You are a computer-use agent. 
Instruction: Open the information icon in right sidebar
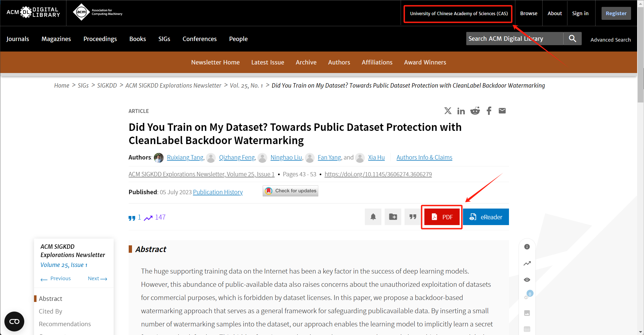(527, 247)
